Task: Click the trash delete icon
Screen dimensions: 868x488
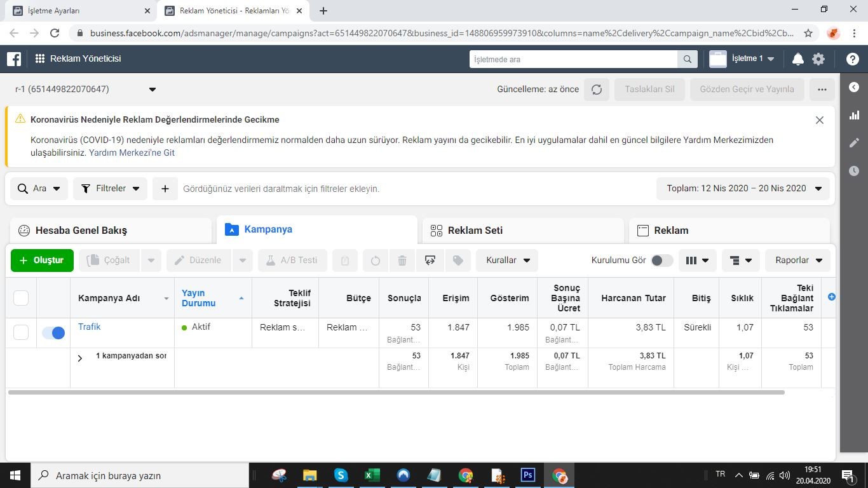Action: 402,261
